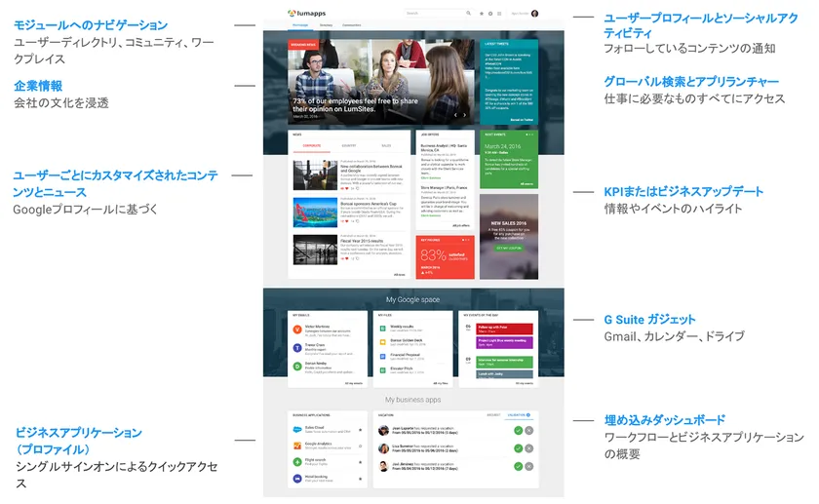Screen dimensions: 819x504
Task: Open the purple weekly meeting event
Action: point(505,342)
